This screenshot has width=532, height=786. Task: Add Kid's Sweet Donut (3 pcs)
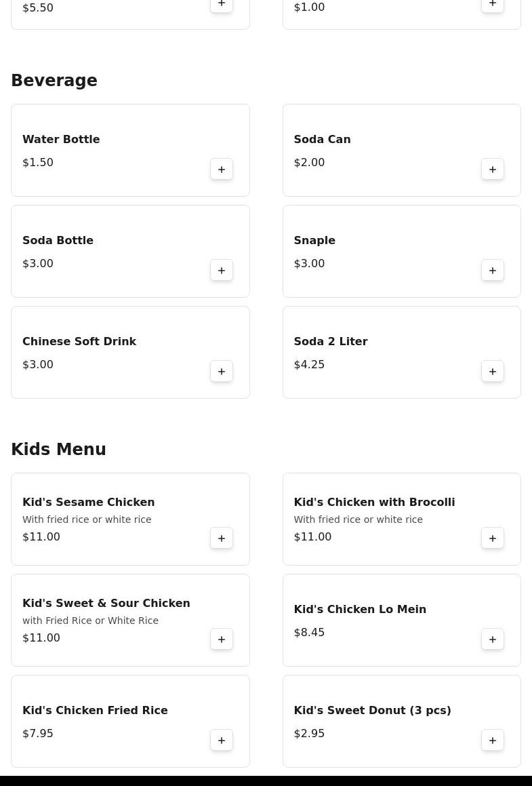pyautogui.click(x=493, y=741)
